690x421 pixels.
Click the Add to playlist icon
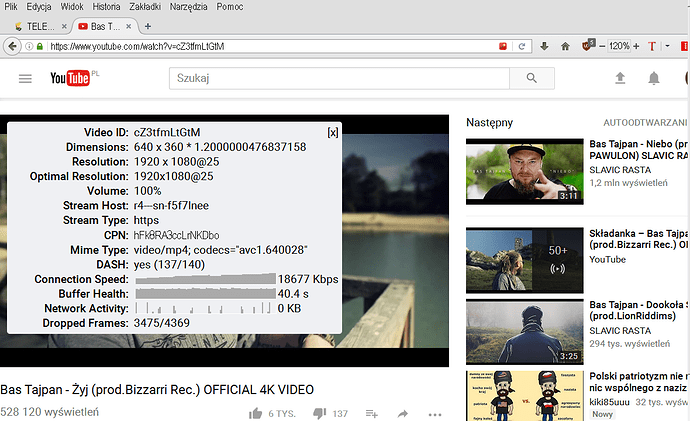[x=372, y=413]
